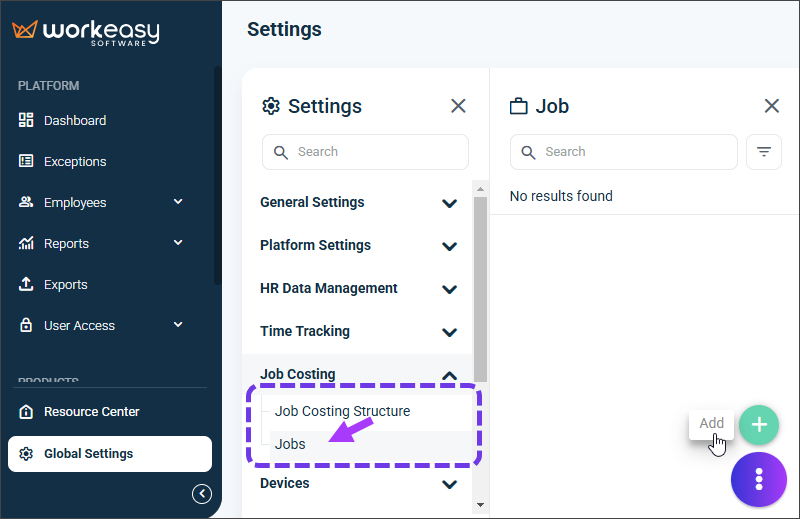The image size is (800, 519).
Task: Expand the Employees sidebar menu
Action: pyautogui.click(x=178, y=202)
